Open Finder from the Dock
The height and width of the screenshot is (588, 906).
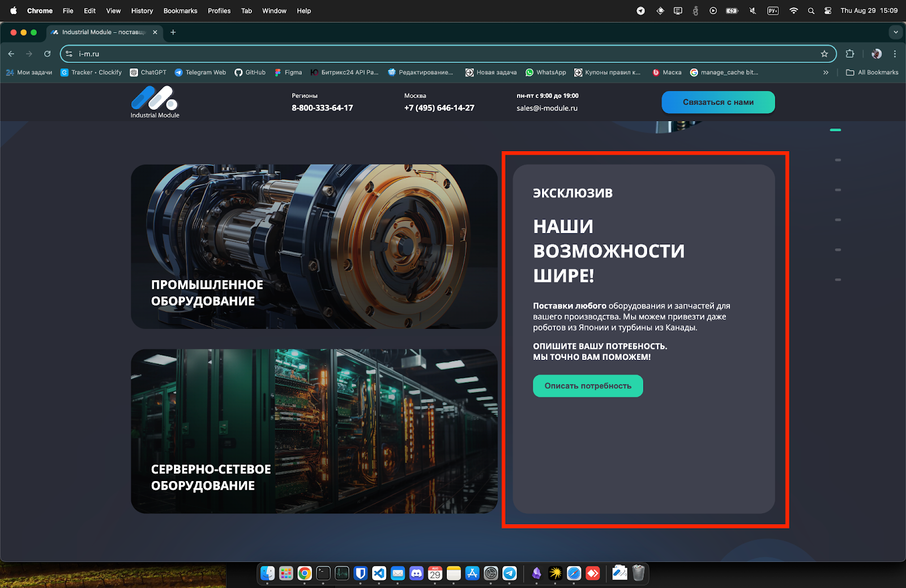(x=267, y=573)
